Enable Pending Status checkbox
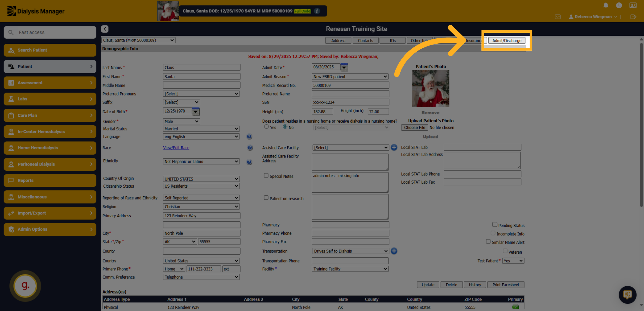Viewport: 644px width, 311px height. (x=495, y=225)
